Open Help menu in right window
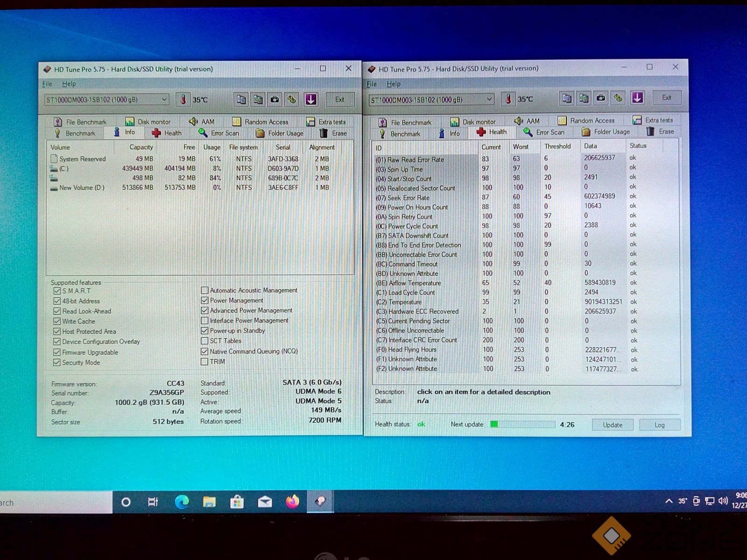This screenshot has width=747, height=560. tap(394, 84)
